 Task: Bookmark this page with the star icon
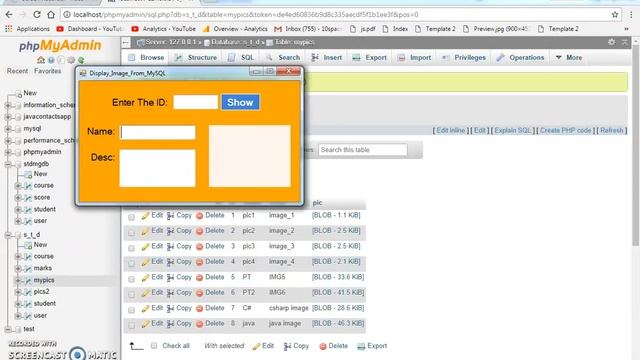pos(615,15)
